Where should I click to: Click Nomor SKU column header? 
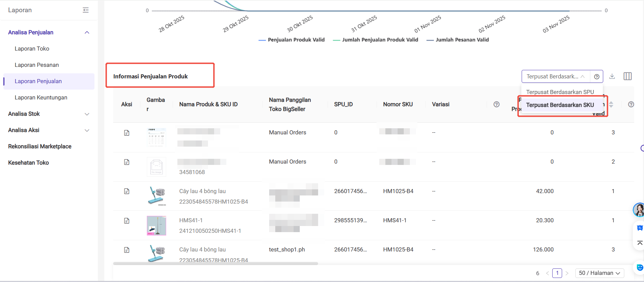coord(398,105)
